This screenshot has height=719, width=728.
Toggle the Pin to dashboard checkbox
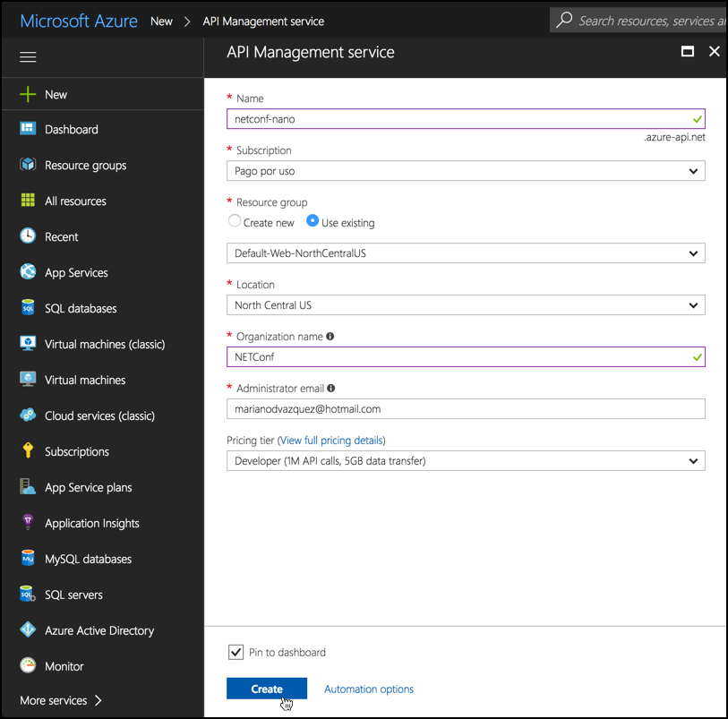point(236,652)
